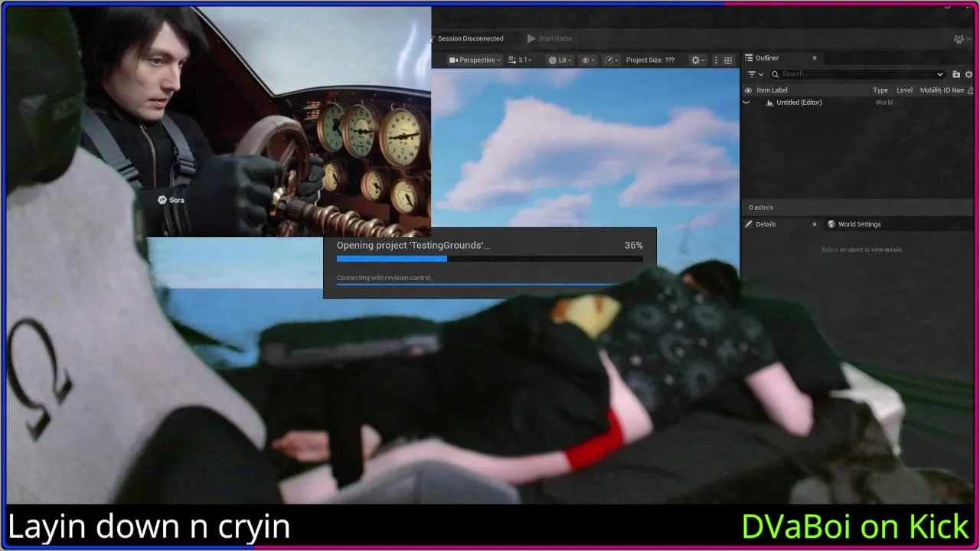Switch to the World Settings tab
This screenshot has width=980, height=551.
pyautogui.click(x=859, y=224)
